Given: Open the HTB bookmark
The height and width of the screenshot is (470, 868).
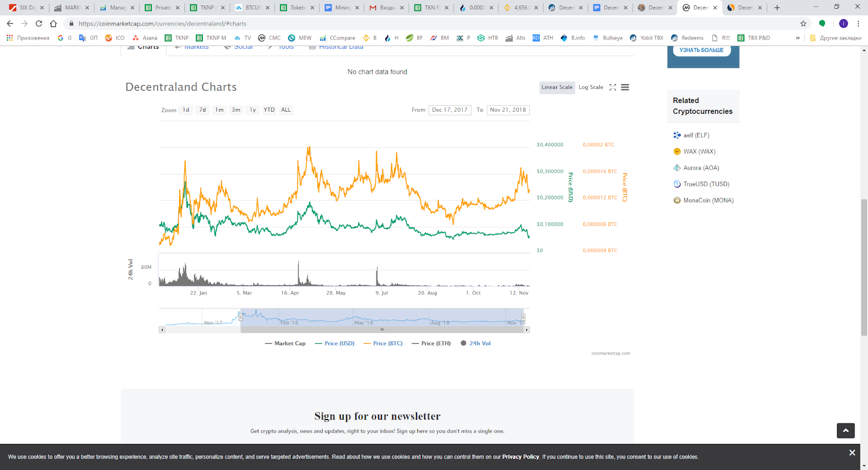Looking at the screenshot, I should pyautogui.click(x=488, y=38).
